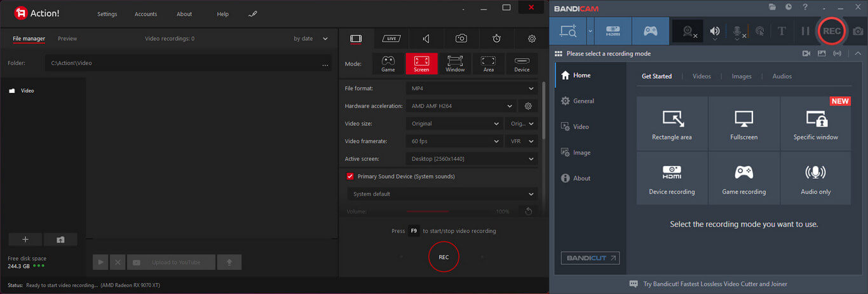Uncheck Primary Sound Device checkbox
Viewport: 868px width, 294px height.
pyautogui.click(x=350, y=176)
